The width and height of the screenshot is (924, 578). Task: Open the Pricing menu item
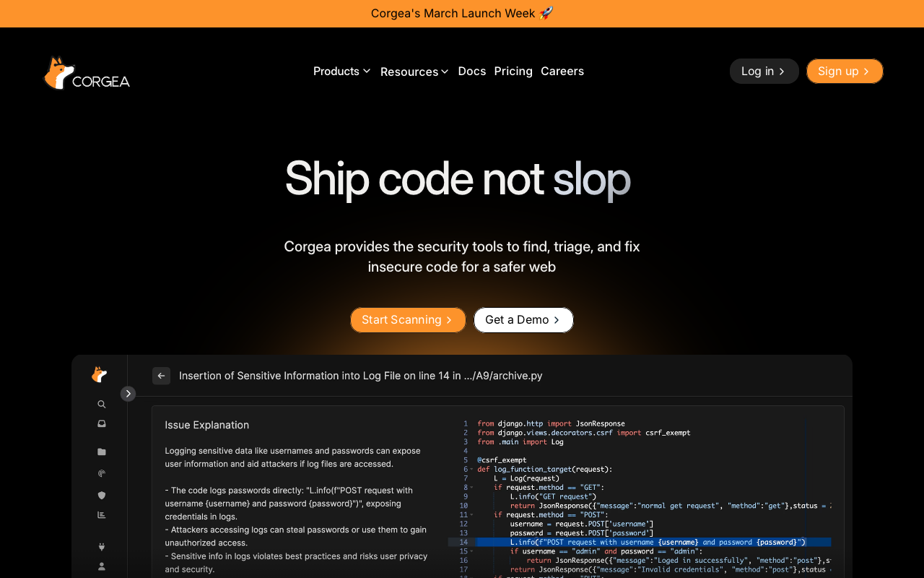pos(513,71)
